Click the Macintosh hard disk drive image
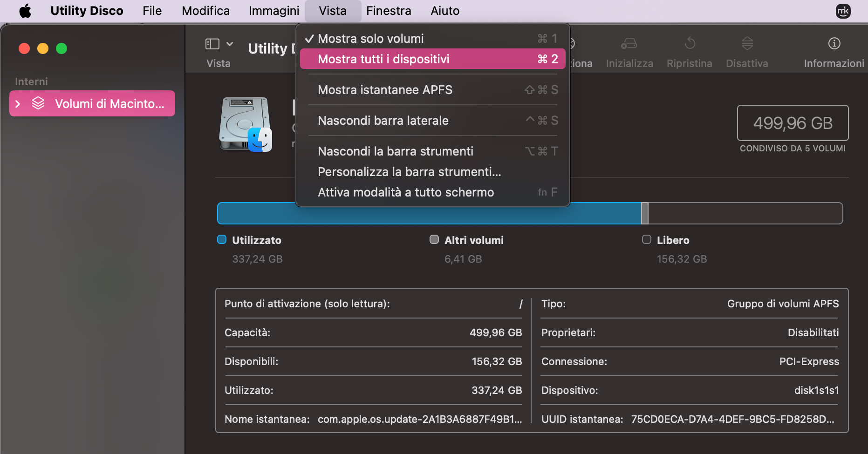This screenshot has height=454, width=868. (246, 124)
